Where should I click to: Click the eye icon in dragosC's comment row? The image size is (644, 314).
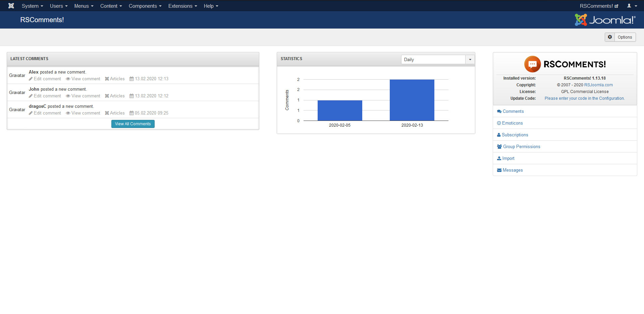[x=68, y=113]
